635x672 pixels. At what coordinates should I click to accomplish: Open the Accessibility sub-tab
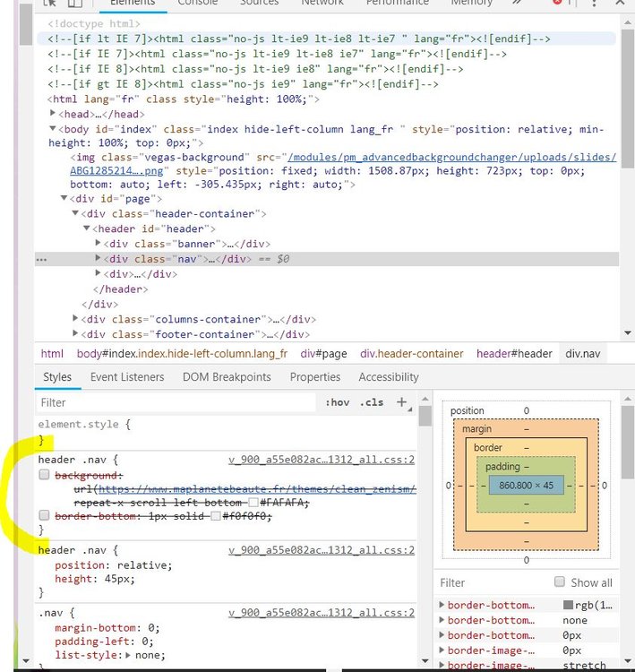(389, 377)
